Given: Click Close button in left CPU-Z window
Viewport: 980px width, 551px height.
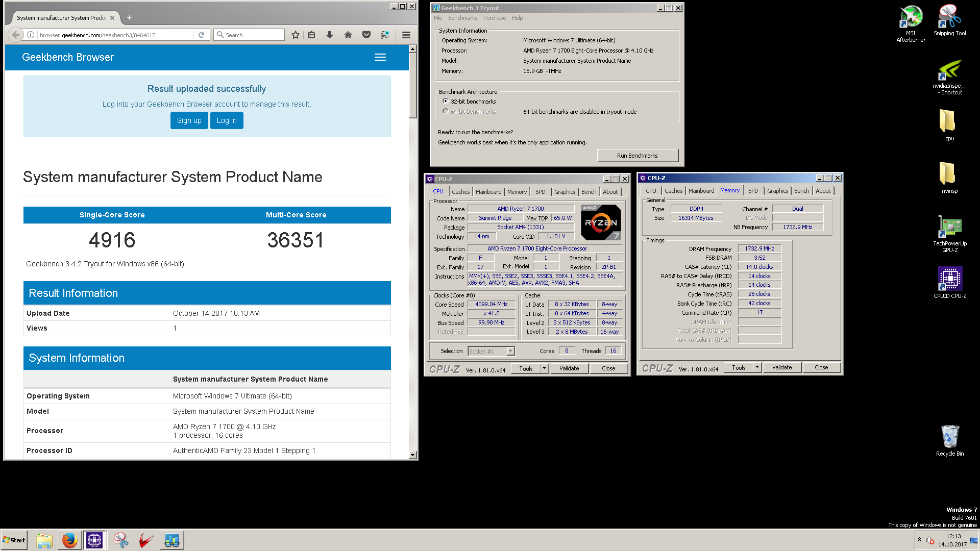Looking at the screenshot, I should click(x=608, y=368).
